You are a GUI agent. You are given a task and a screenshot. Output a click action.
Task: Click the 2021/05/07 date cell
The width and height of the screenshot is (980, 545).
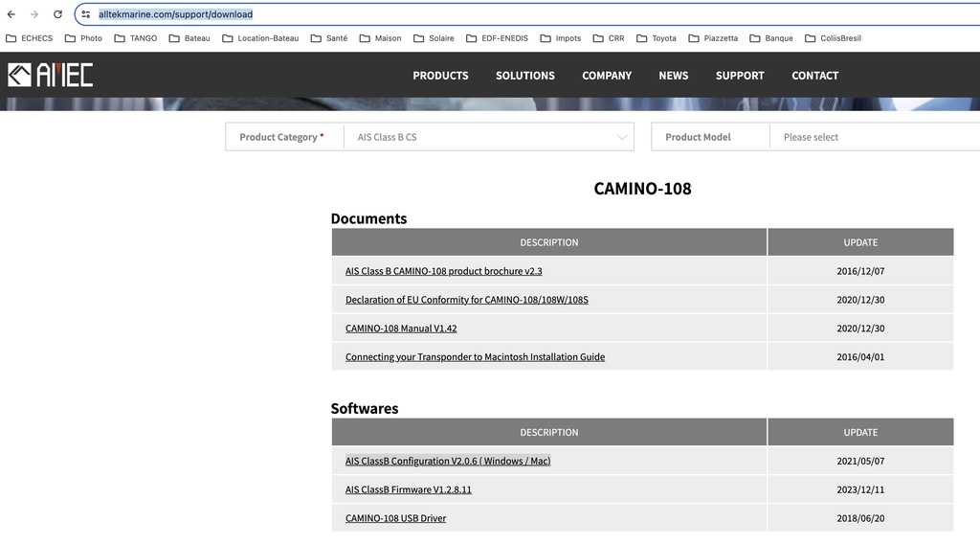pos(860,461)
